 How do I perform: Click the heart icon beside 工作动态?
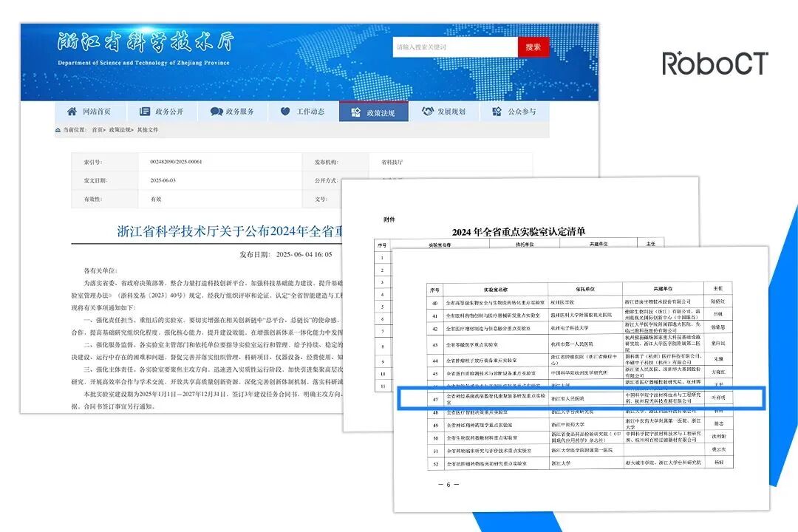click(x=284, y=111)
